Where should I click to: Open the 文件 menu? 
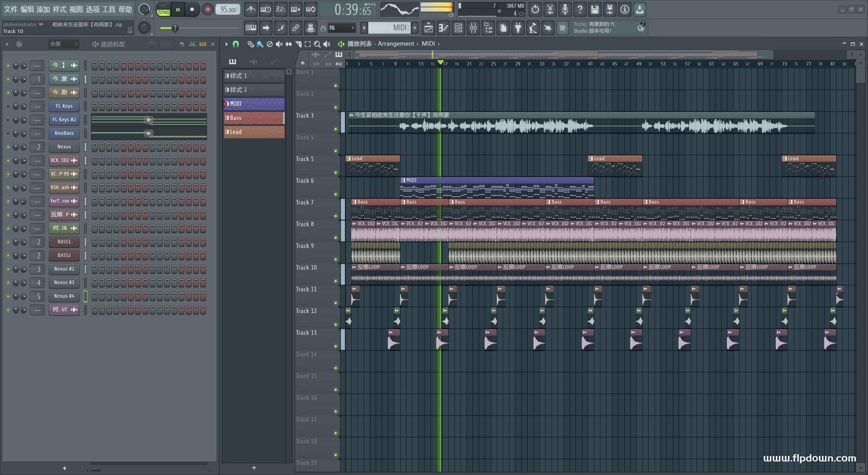(11, 9)
